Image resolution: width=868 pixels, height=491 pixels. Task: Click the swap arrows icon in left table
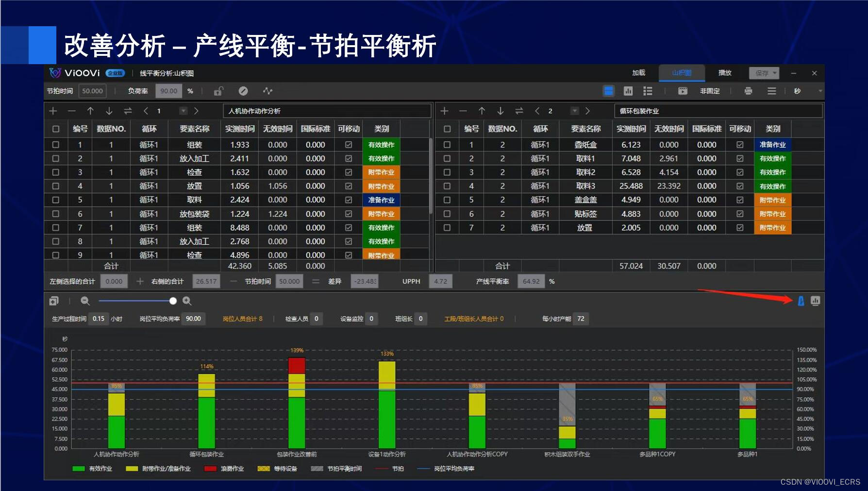pyautogui.click(x=128, y=111)
